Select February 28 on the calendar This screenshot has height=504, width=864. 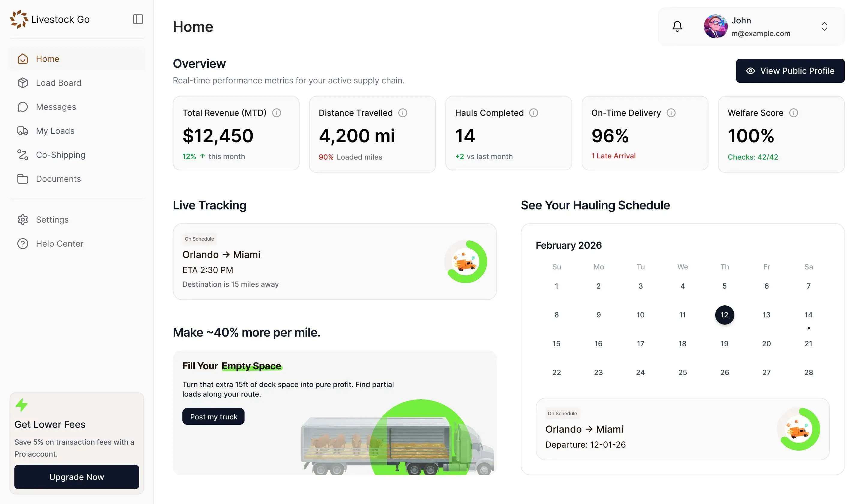(808, 372)
